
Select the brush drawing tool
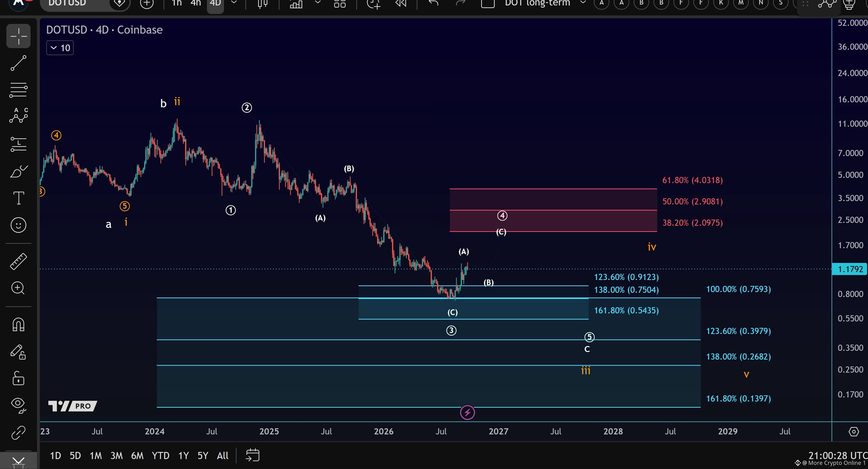tap(18, 172)
